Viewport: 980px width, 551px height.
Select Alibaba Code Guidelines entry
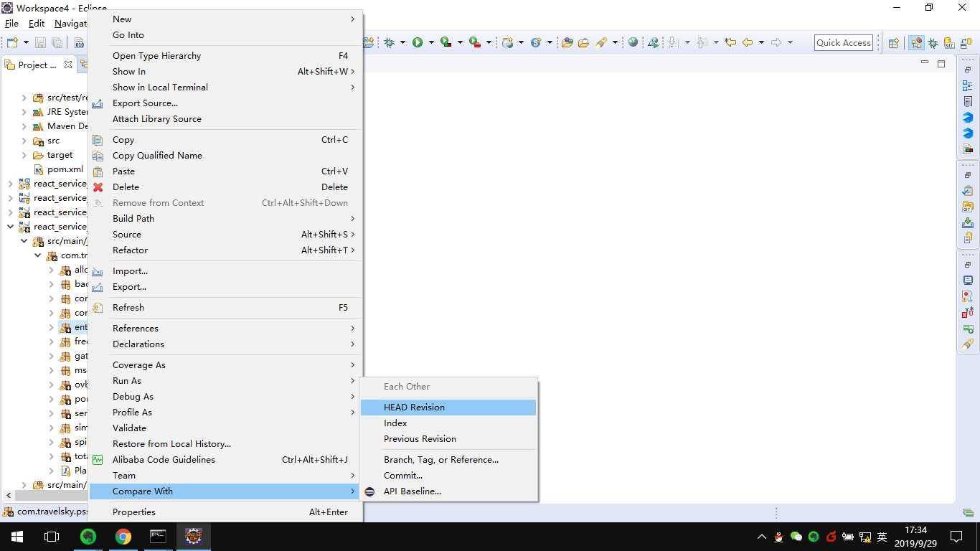click(226, 460)
